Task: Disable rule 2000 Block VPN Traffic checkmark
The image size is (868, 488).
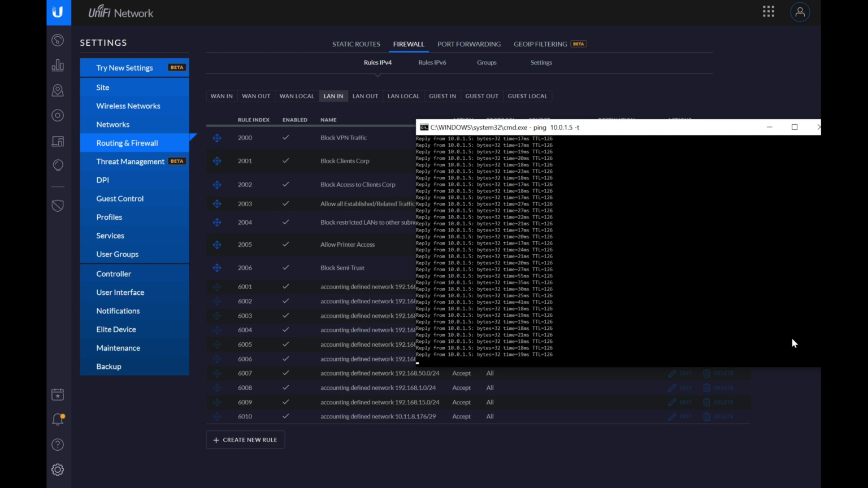Action: pos(285,137)
